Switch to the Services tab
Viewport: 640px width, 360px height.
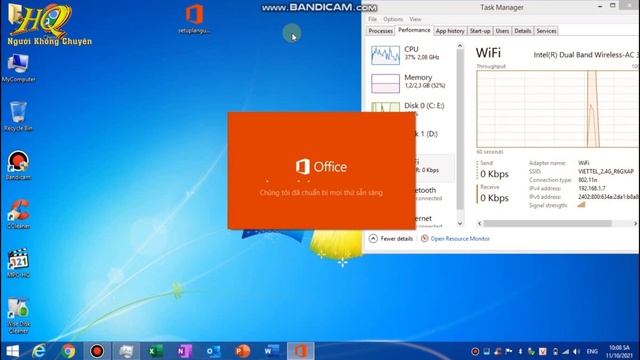546,31
